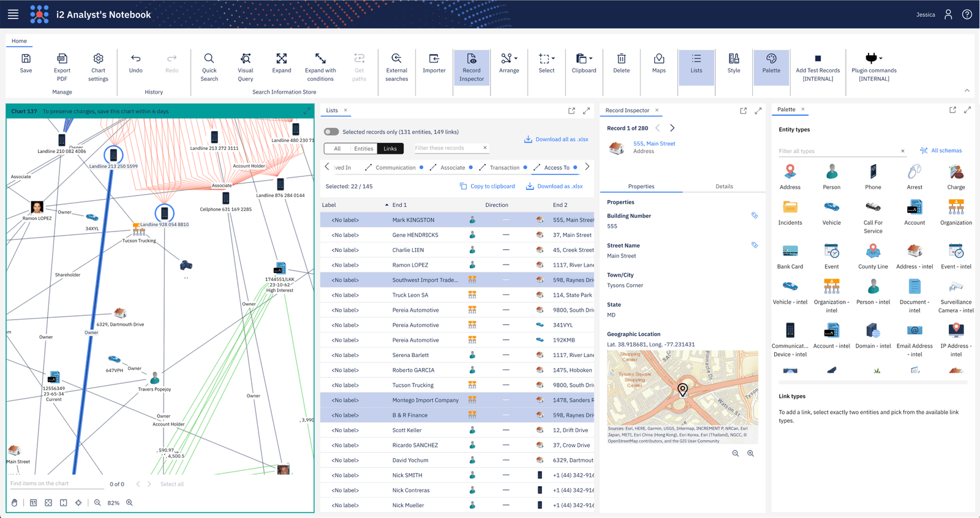
Task: Switch to Transaction link tab
Action: tap(504, 168)
